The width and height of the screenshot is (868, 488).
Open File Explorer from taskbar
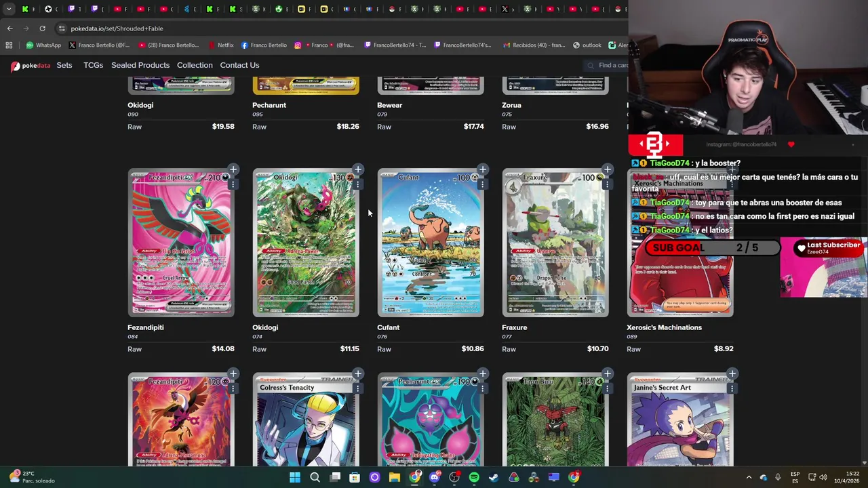[x=395, y=477]
